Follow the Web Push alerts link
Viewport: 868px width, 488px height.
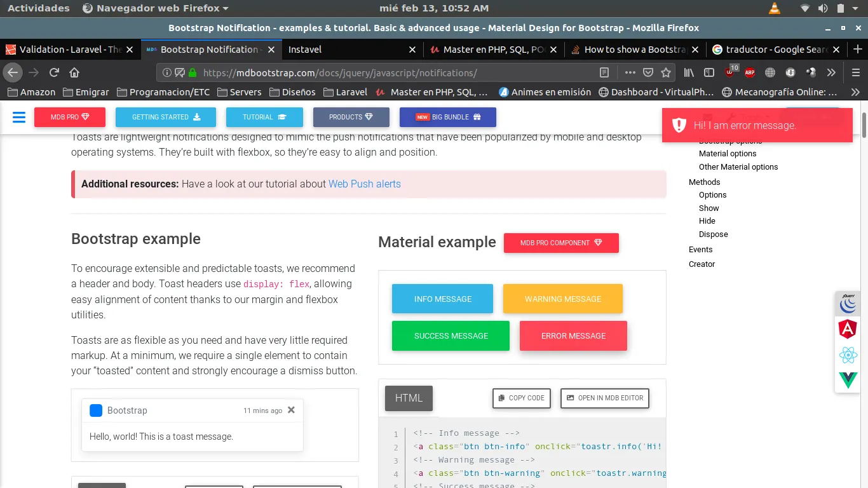click(x=365, y=184)
